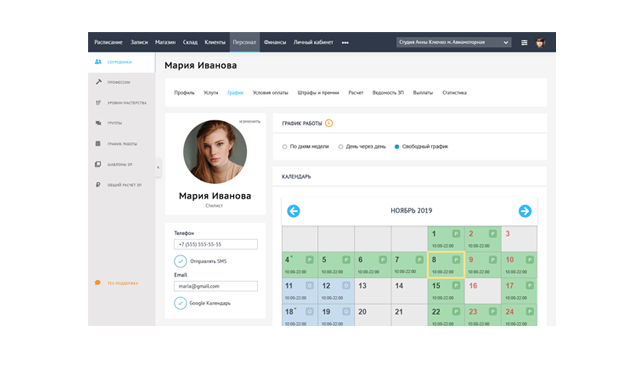
Task: Collapse the sidebar with arrow handle
Action: click(158, 167)
